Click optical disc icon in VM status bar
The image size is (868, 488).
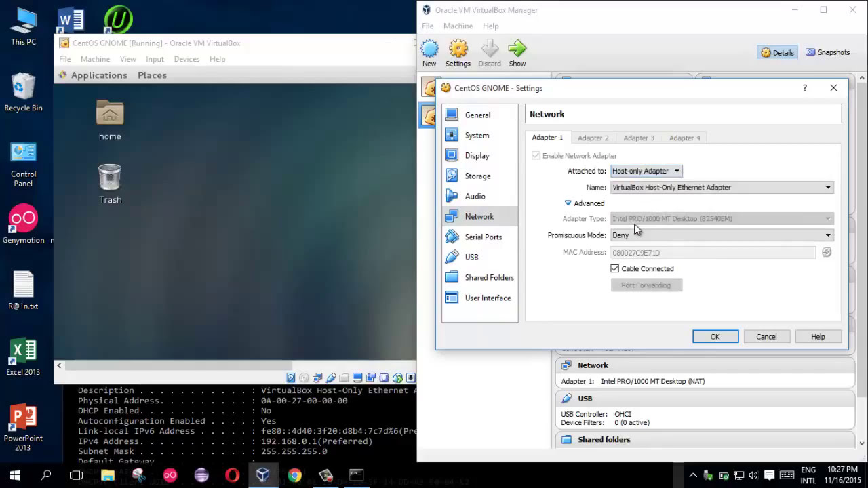point(304,378)
